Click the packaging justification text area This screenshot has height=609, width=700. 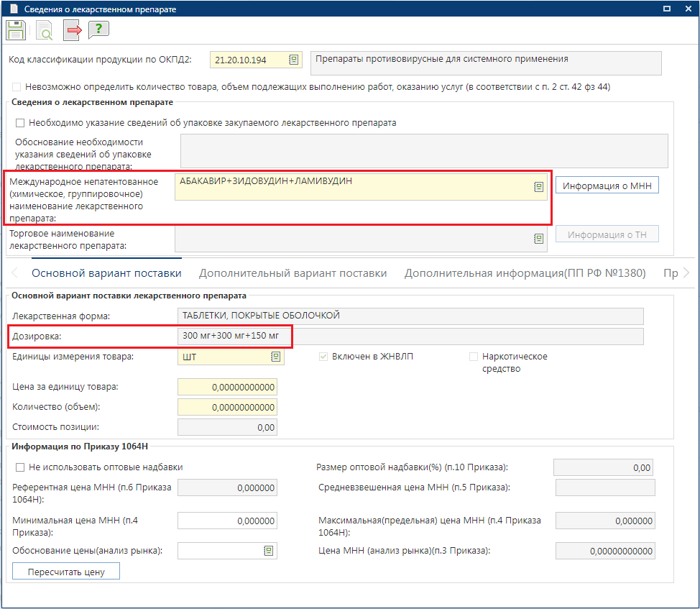point(424,151)
